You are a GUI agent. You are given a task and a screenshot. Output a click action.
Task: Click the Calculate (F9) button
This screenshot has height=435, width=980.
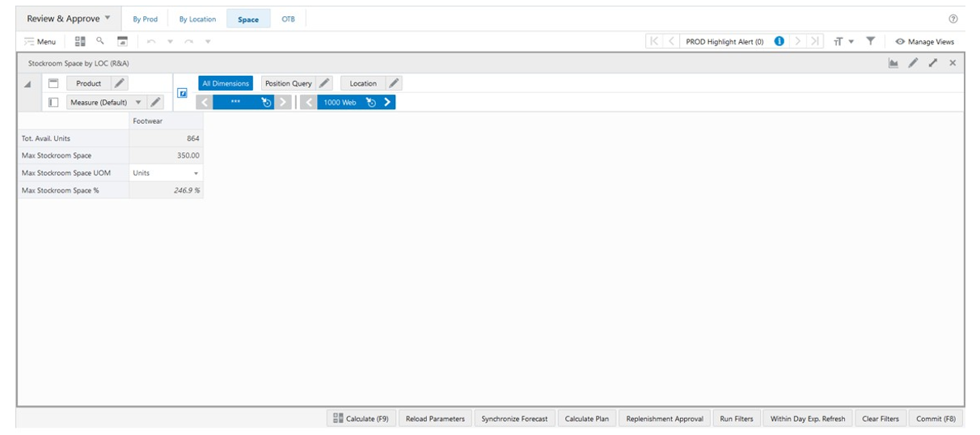(361, 418)
